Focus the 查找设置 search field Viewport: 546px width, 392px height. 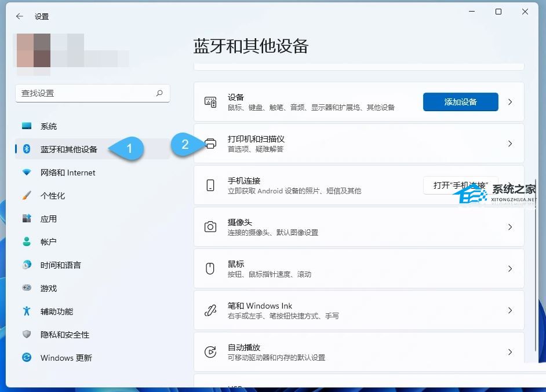(84, 93)
